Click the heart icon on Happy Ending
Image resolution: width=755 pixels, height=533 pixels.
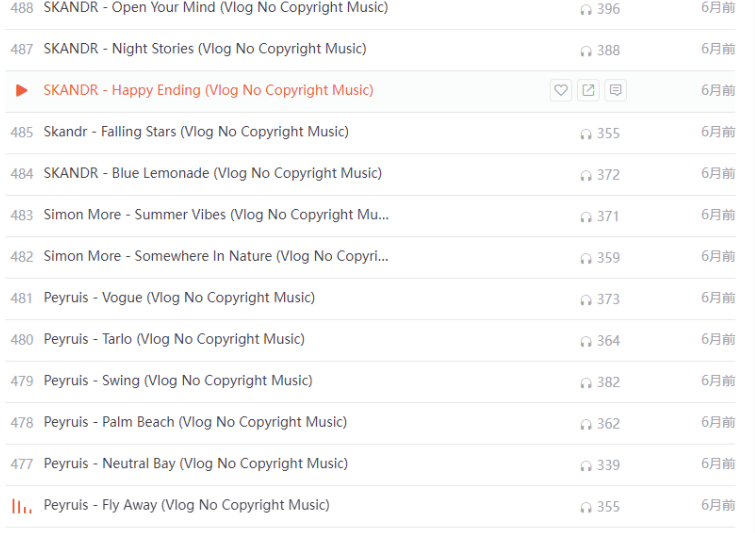[561, 91]
